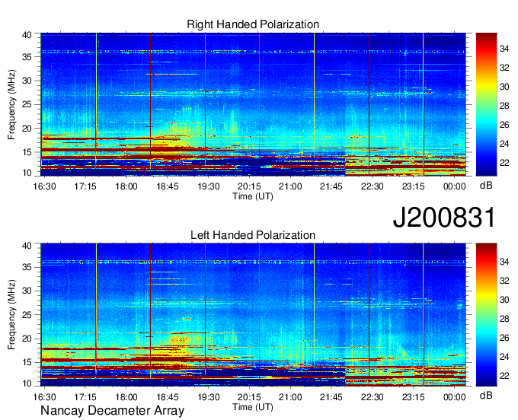Click the 20:15 tick on the Right Handed time axis
This screenshot has height=420, width=518.
pos(249,186)
